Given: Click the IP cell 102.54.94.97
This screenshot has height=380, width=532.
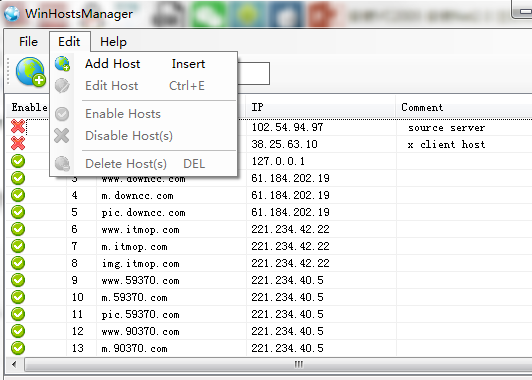Looking at the screenshot, I should pyautogui.click(x=287, y=127).
